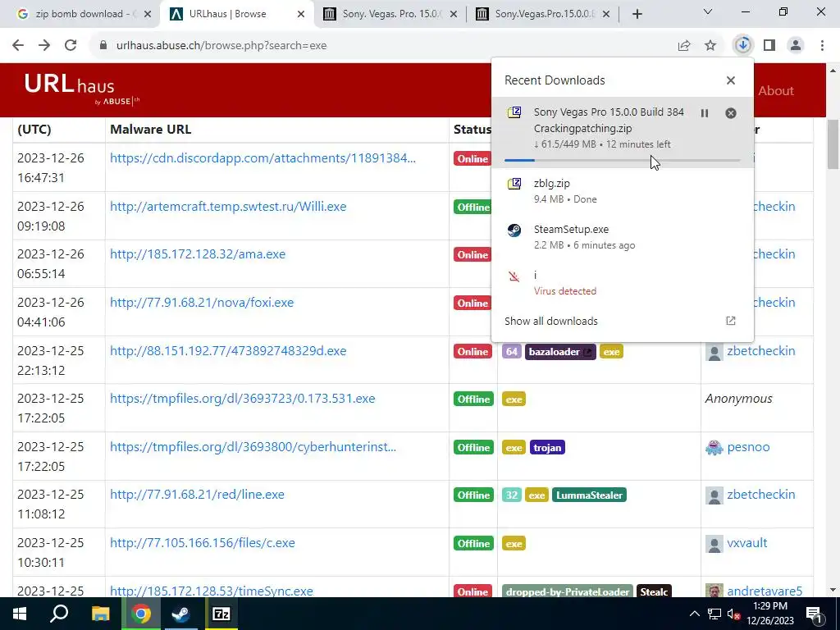Select the Virus detected download entry
Screen dimensions: 840x630
point(622,283)
